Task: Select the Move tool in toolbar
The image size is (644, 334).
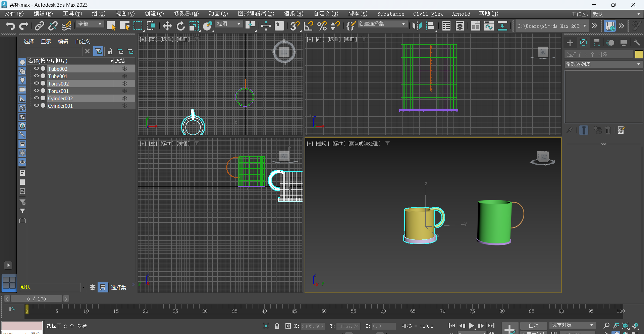Action: tap(167, 26)
